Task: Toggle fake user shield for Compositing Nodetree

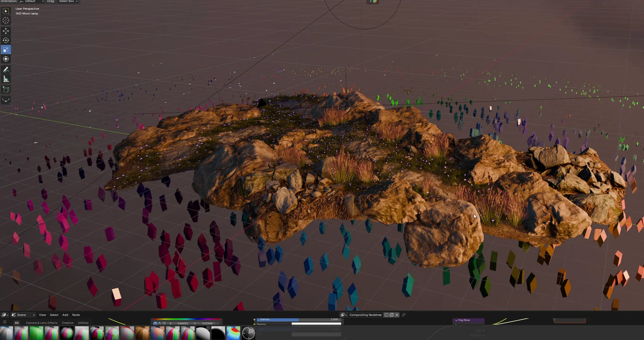Action: [x=386, y=315]
